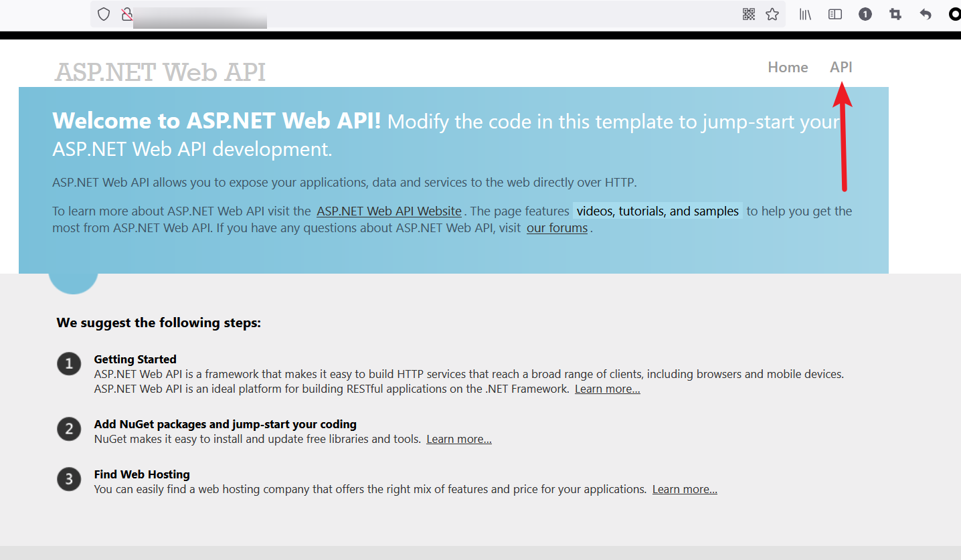Viewport: 961px width, 560px height.
Task: Click We suggest the following steps heading
Action: [159, 322]
